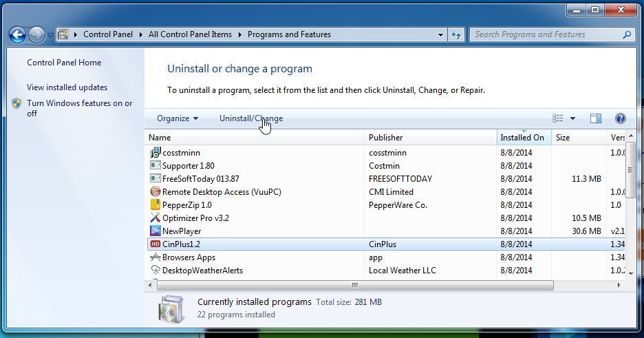Open the address bar history dropdown

(440, 35)
